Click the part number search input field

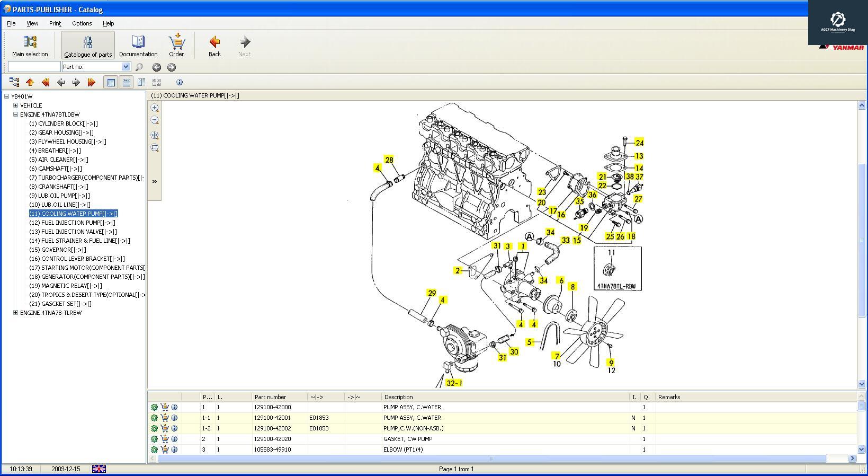pyautogui.click(x=34, y=67)
